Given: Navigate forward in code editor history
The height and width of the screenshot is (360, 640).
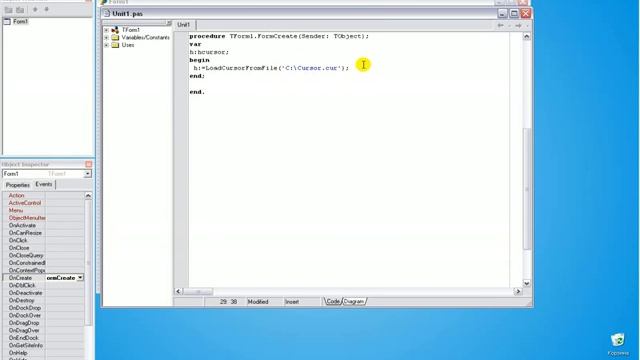Looking at the screenshot, I should 518,25.
